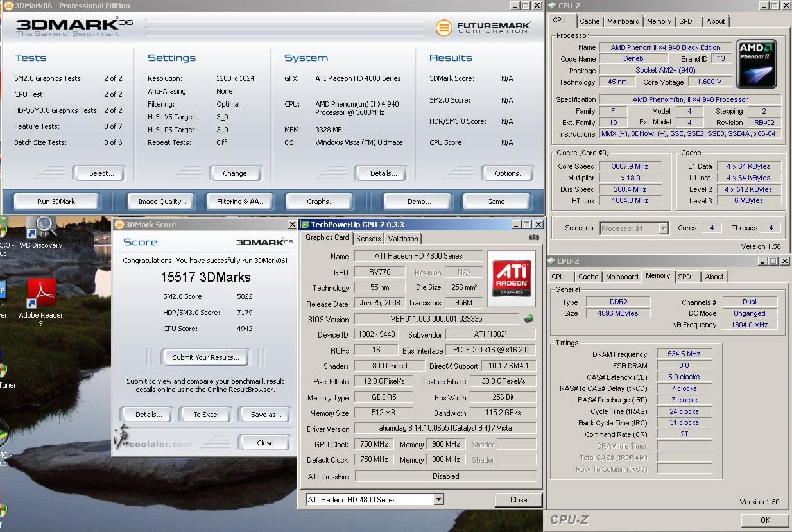This screenshot has height=532, width=792.
Task: Click the camera screenshot icon in GPU-Z
Action: (533, 237)
